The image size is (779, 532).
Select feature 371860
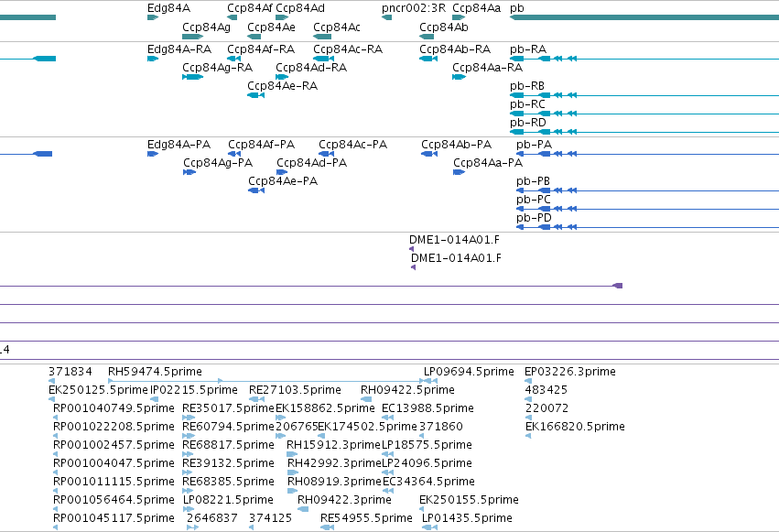coord(440,427)
